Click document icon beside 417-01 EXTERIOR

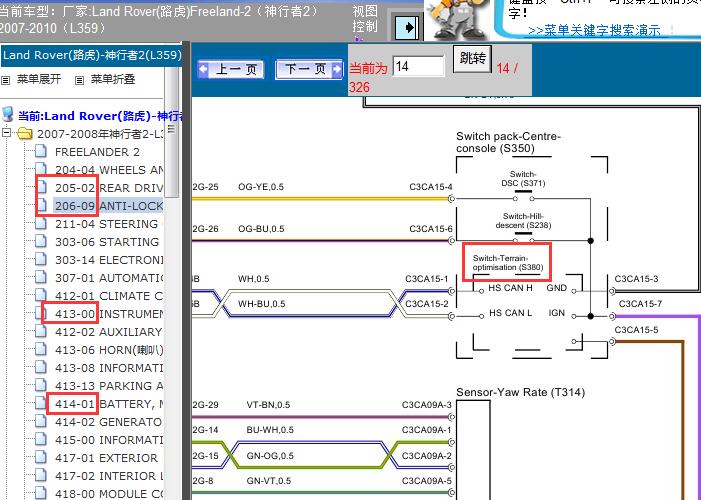[x=41, y=457]
